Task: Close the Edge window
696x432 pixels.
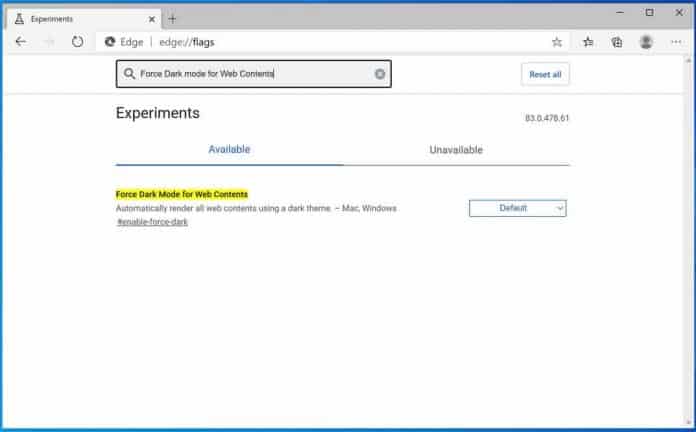Action: click(679, 12)
